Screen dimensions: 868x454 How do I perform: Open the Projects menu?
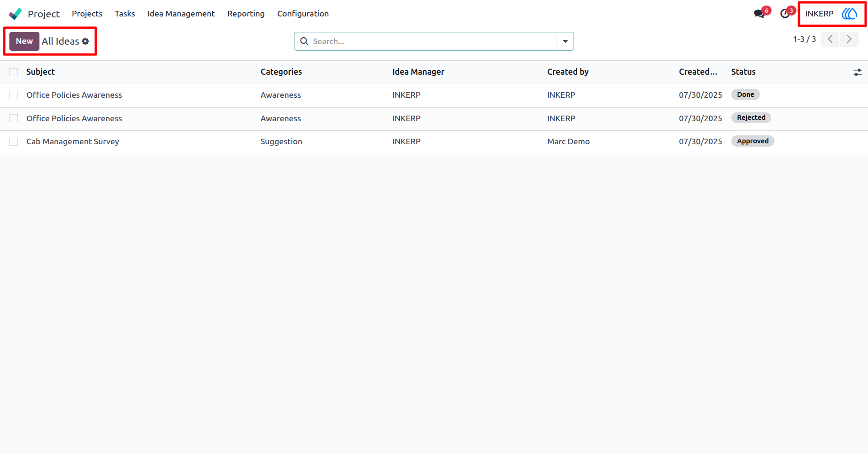coord(87,14)
